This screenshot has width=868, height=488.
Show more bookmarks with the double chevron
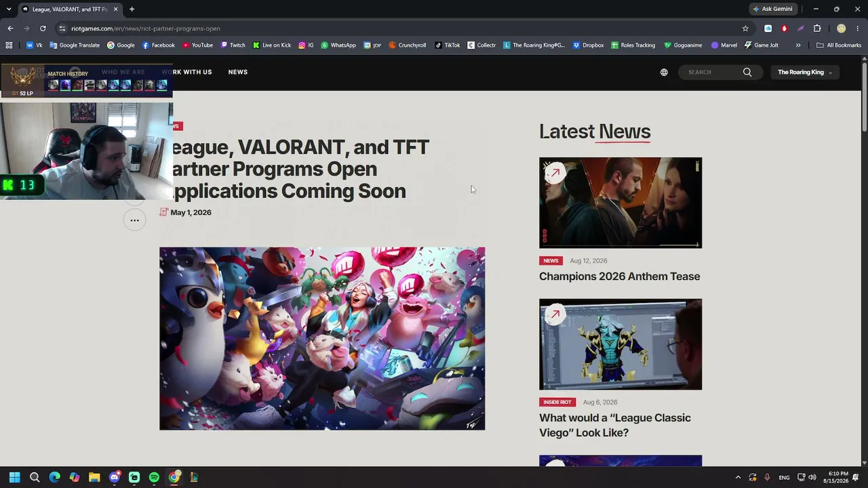pos(798,45)
